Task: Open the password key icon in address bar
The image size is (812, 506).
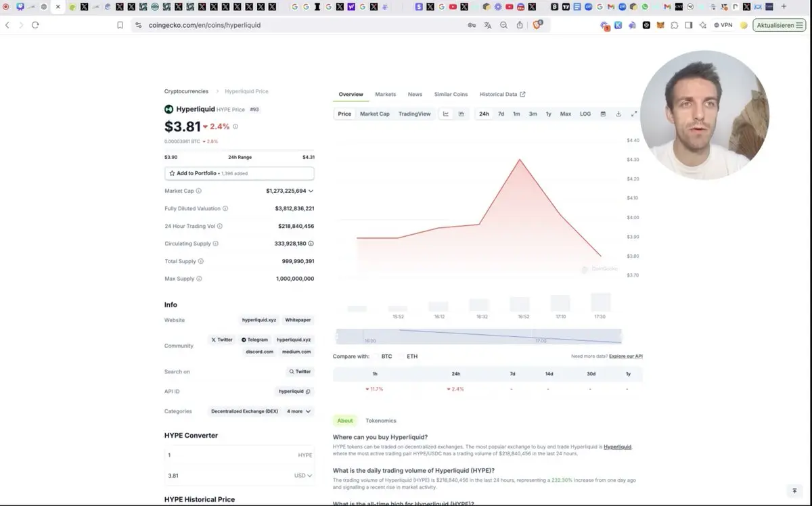Action: point(472,25)
